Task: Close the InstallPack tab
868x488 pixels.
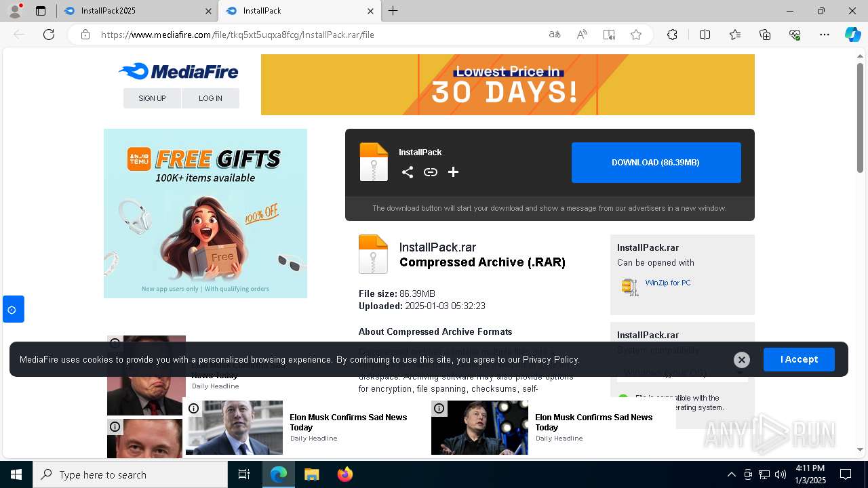Action: click(370, 11)
